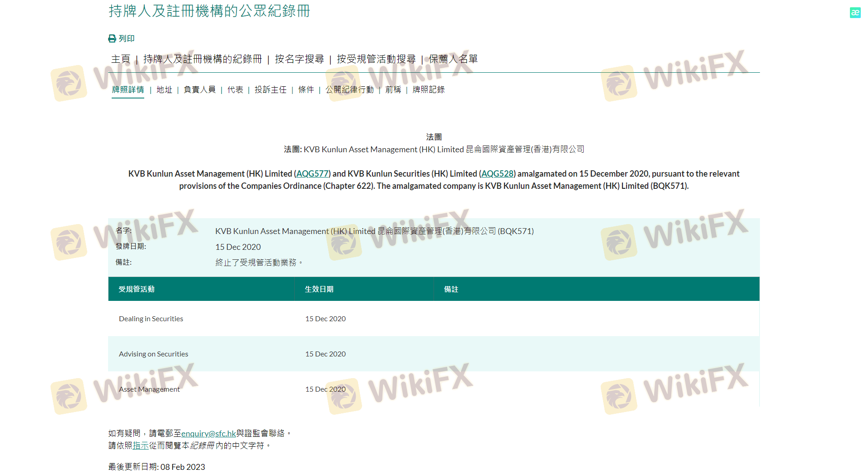
Task: Open the 代表 tab
Action: pos(235,90)
